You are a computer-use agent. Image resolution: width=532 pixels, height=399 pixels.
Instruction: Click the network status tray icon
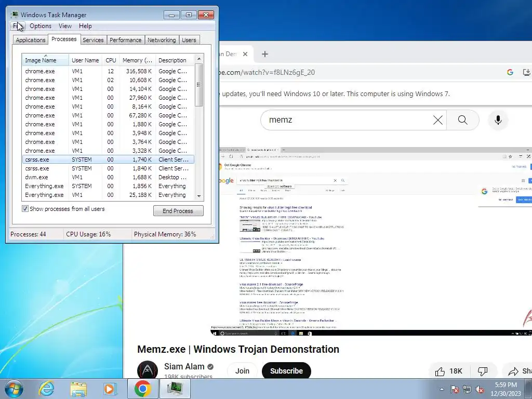click(467, 389)
